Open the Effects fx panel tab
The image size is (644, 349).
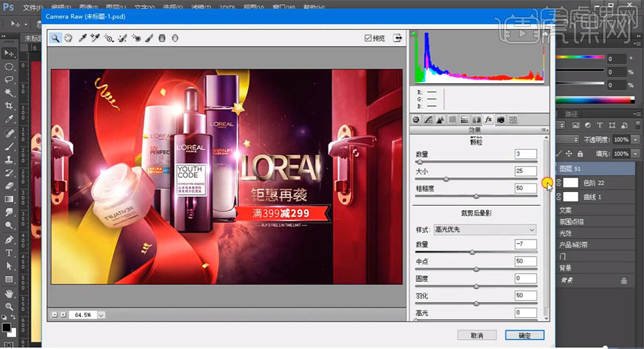[x=489, y=120]
